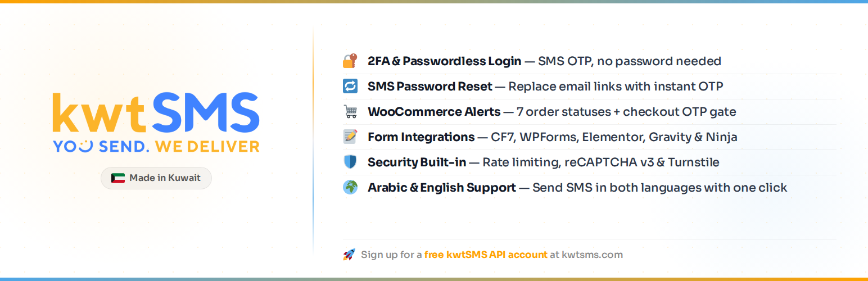This screenshot has width=868, height=281.
Task: Click the notepad pencil form integrations icon
Action: tap(350, 137)
